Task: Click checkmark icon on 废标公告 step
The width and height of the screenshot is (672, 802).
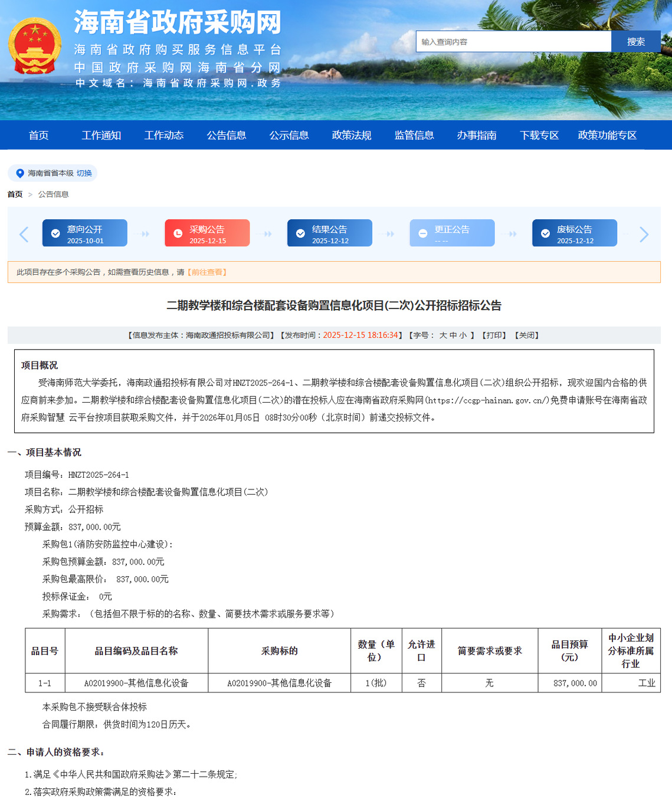Action: (x=545, y=234)
